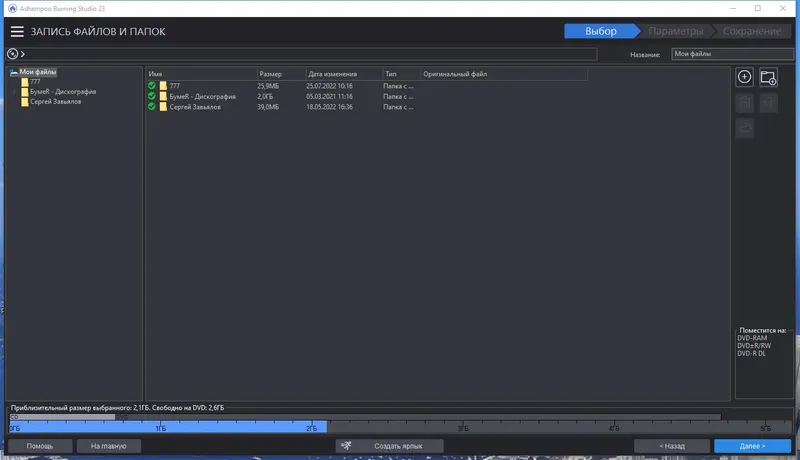Viewport: 800px width, 460px height.
Task: Click the disabled Delete trash icon
Action: coord(744,103)
